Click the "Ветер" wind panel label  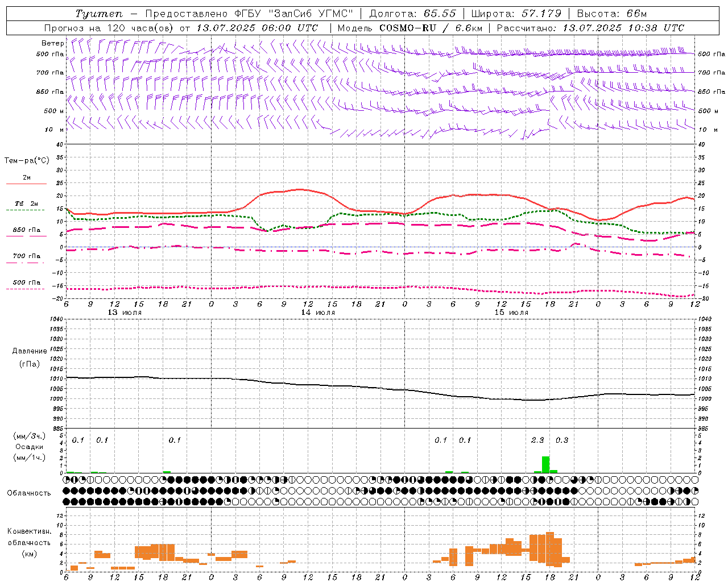53,43
